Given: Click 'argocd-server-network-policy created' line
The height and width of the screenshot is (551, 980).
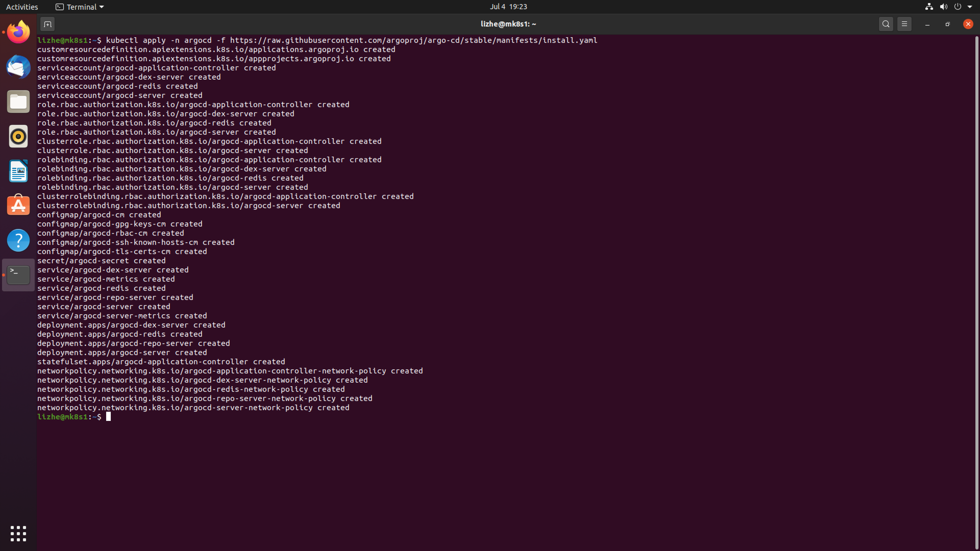Looking at the screenshot, I should coord(193,407).
